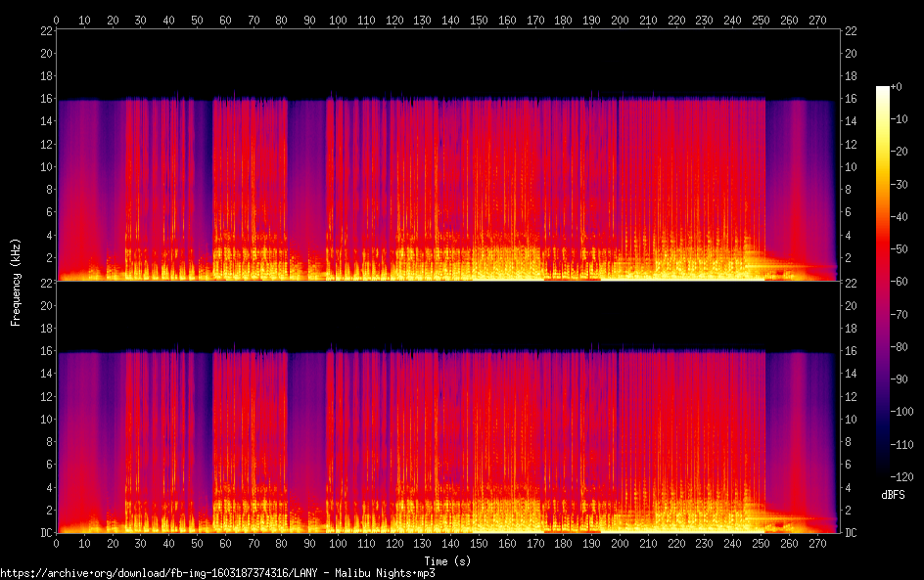Click the "dBFS" label under the color scale

(893, 495)
